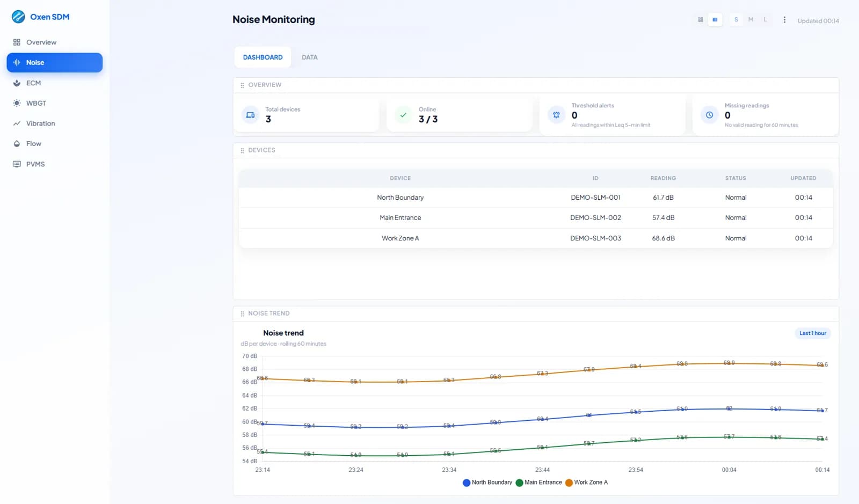The height and width of the screenshot is (504, 859).
Task: Open WBGT sun icon in sidebar
Action: [17, 103]
